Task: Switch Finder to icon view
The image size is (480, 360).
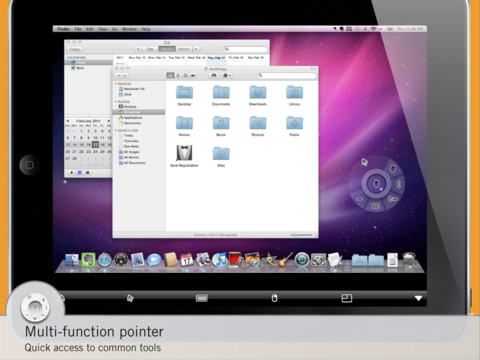Action: coord(170,75)
